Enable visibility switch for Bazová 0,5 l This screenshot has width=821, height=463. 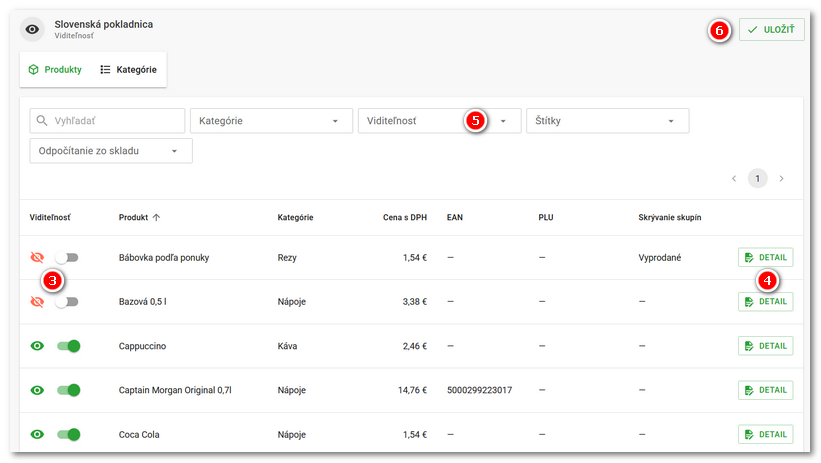67,302
